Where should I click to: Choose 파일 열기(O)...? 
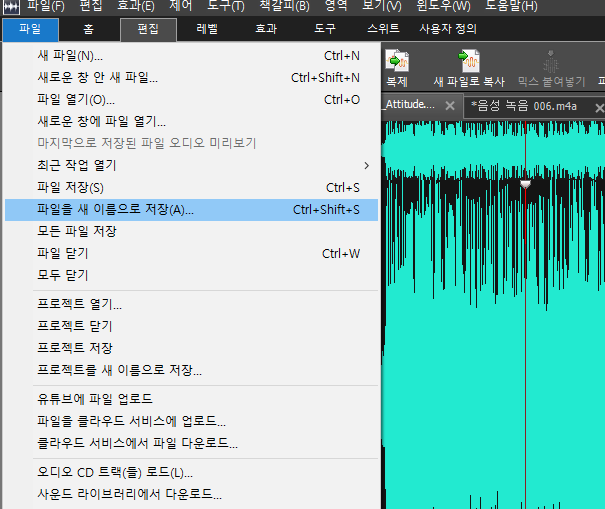pos(191,100)
